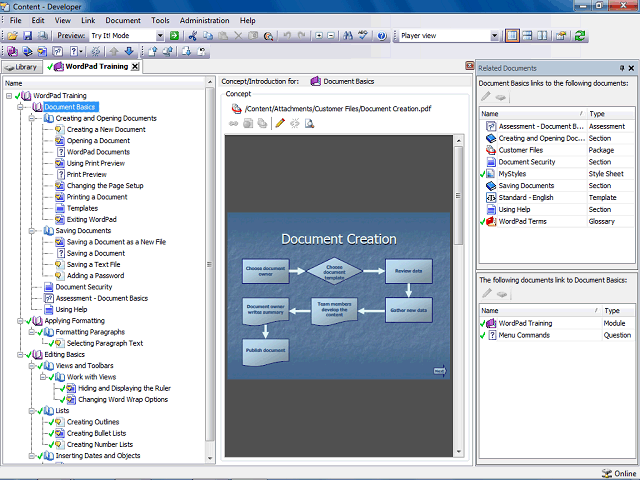Switch to the Library tab
Viewport: 640px width, 480px height.
tap(23, 67)
